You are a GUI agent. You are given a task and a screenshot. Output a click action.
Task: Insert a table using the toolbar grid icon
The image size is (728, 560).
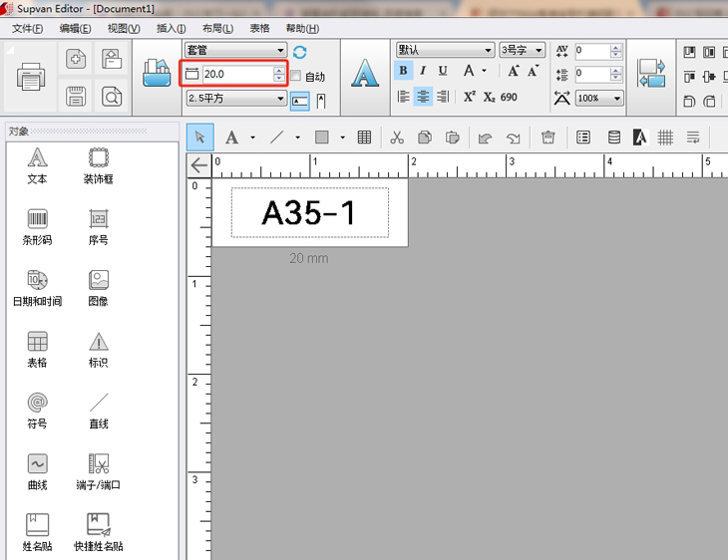coord(364,138)
